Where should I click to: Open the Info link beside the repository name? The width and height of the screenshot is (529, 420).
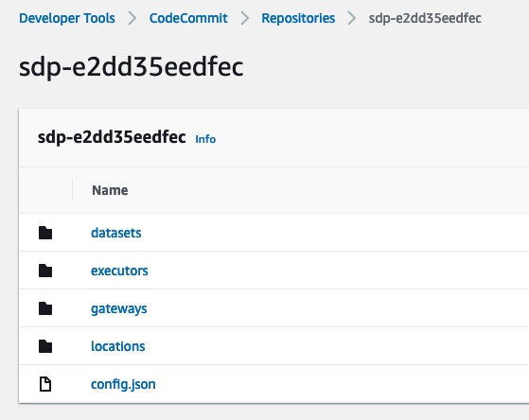tap(205, 139)
